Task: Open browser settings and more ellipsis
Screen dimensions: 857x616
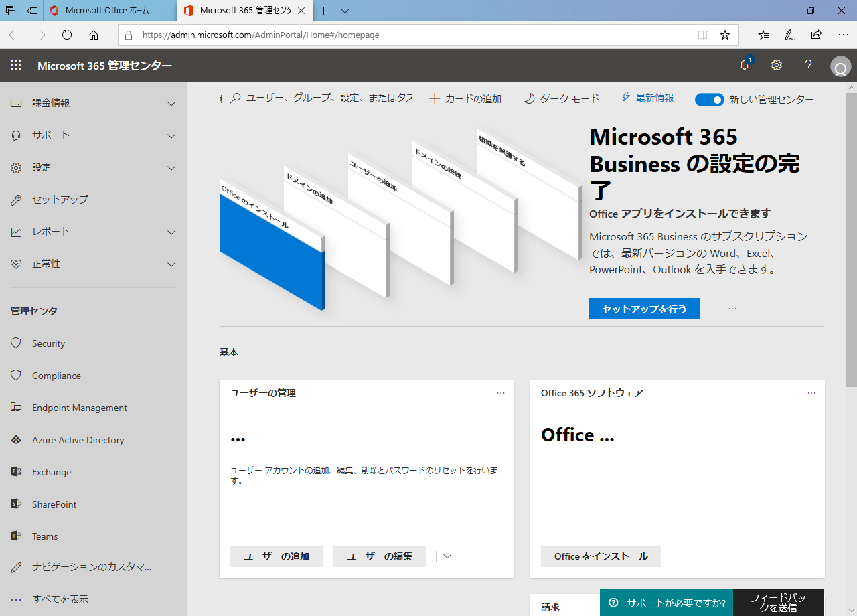Action: [843, 35]
